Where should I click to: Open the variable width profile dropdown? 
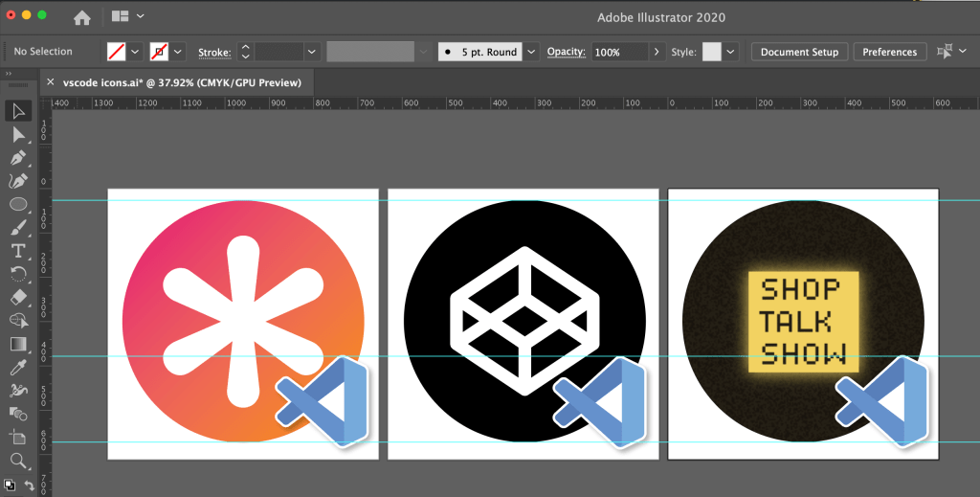tap(424, 52)
